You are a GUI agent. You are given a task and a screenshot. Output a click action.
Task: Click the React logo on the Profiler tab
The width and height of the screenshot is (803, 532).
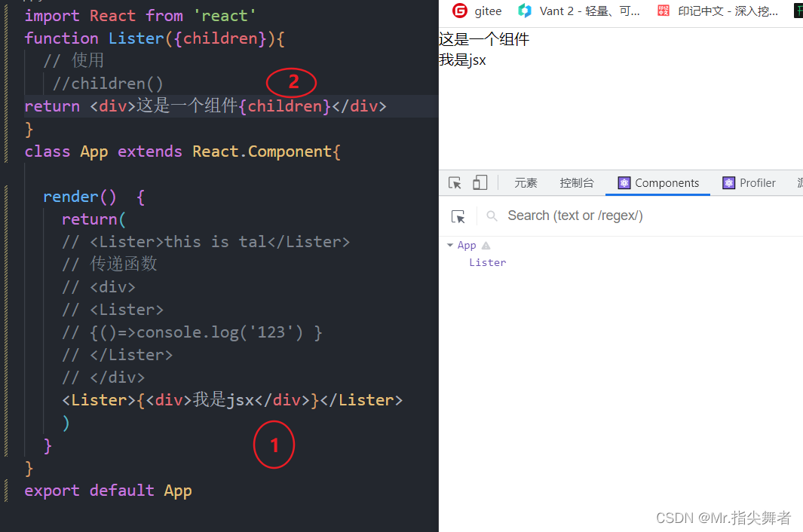[x=728, y=182]
